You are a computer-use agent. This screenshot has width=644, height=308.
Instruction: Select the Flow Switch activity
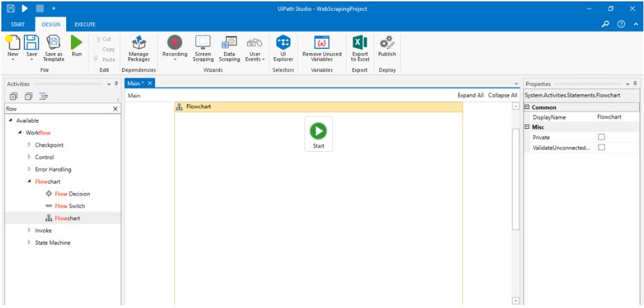66,206
